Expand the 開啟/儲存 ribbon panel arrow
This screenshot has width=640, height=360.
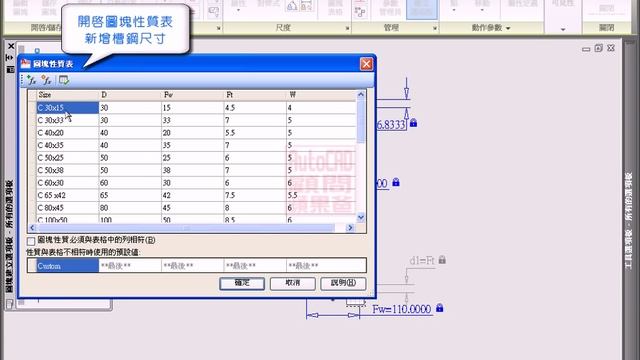tap(218, 28)
